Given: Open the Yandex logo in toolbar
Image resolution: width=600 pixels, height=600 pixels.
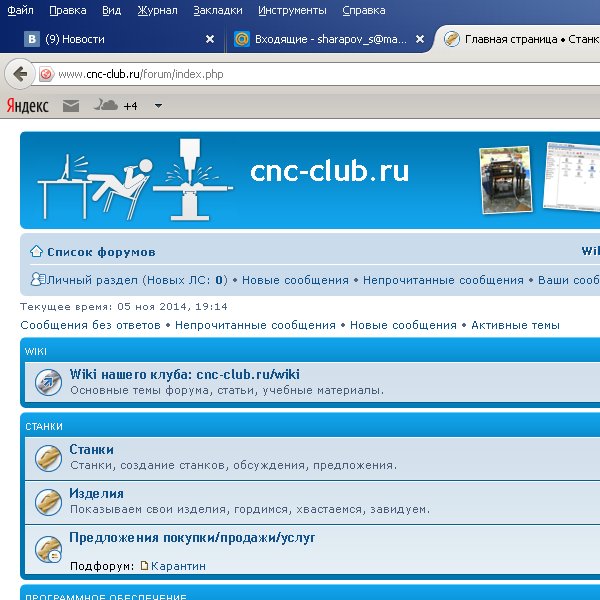Looking at the screenshot, I should 28,106.
